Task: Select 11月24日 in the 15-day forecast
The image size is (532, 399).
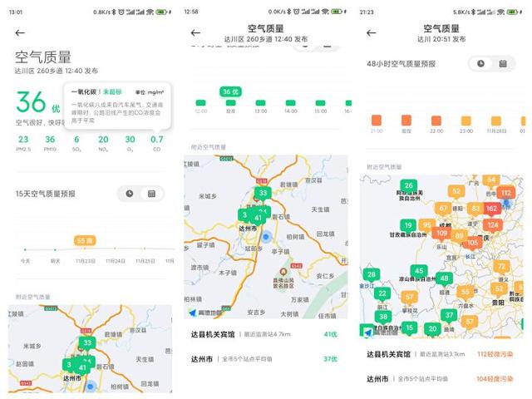Action: point(116,261)
